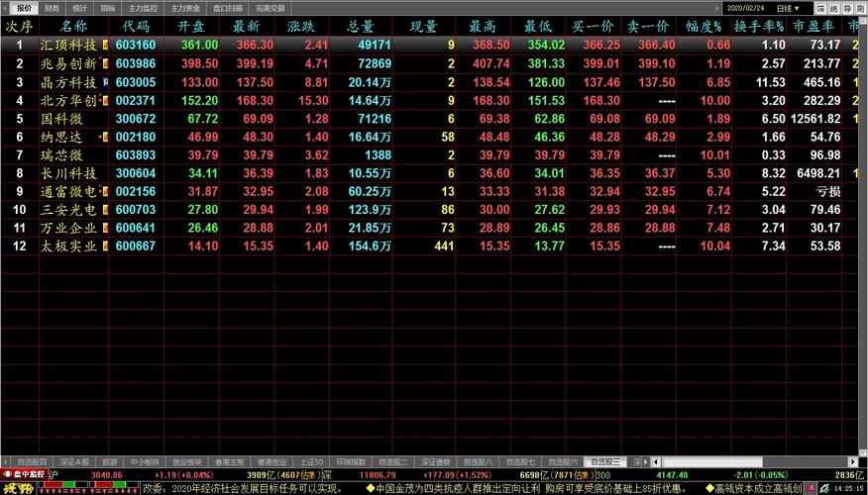Click the horizontal scrollbar thumb
Image resolution: width=868 pixels, height=495 pixels.
click(x=711, y=461)
